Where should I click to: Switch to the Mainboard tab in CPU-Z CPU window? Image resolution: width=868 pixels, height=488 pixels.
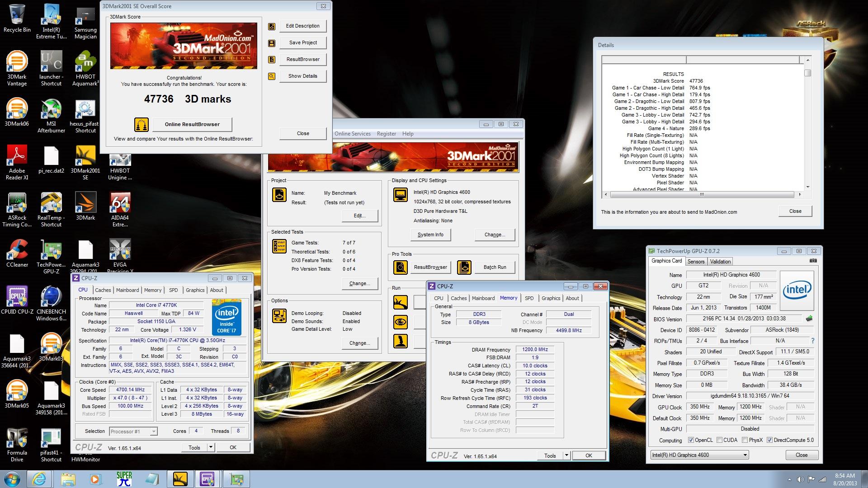pyautogui.click(x=127, y=290)
